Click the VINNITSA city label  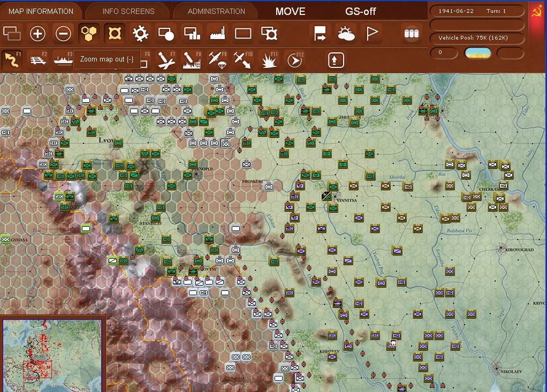347,201
